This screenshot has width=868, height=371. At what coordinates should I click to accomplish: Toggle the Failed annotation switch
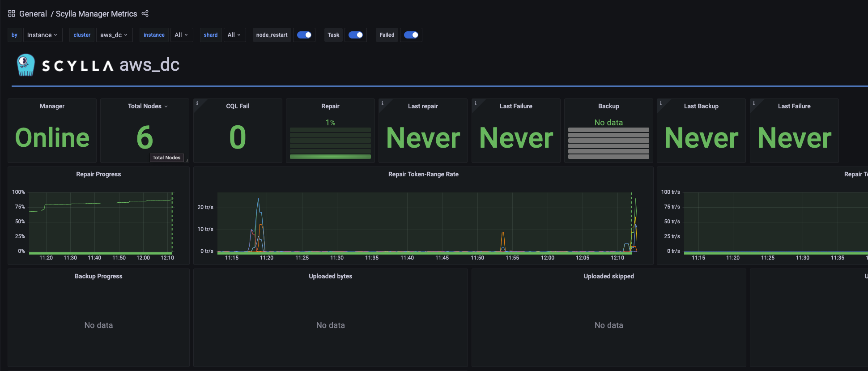[x=411, y=35]
